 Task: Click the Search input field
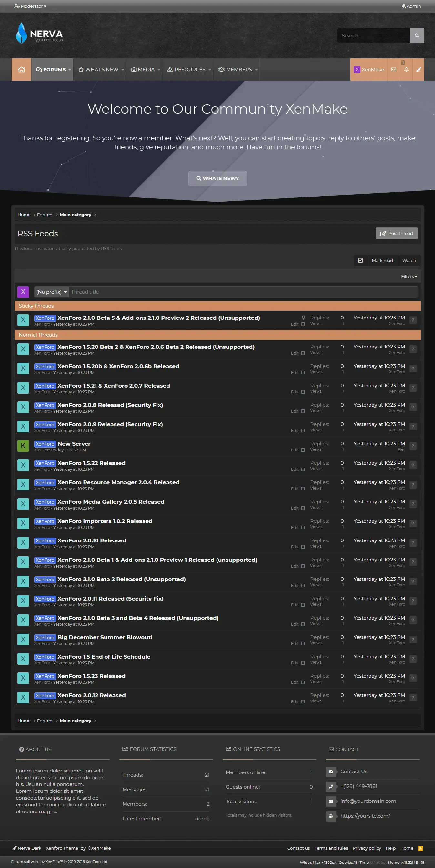pos(373,36)
